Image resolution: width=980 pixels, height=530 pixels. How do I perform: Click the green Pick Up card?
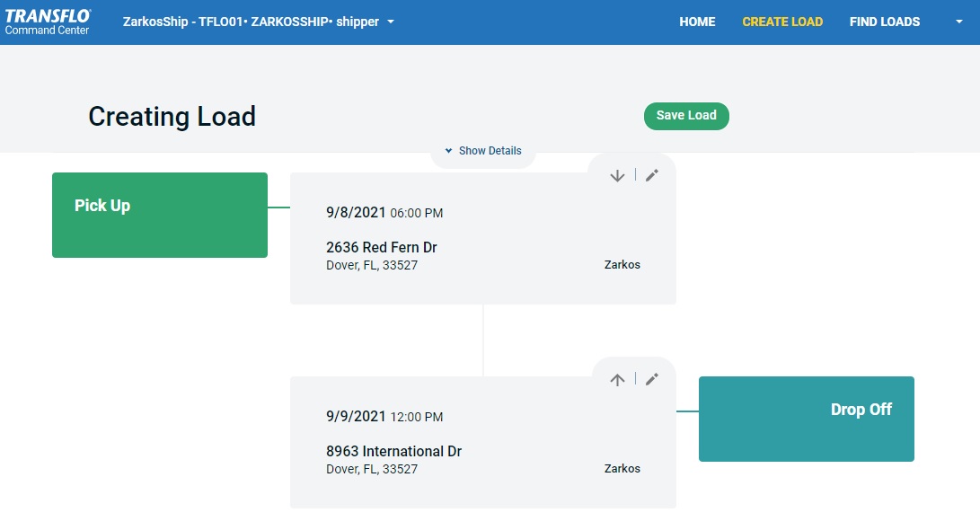[160, 215]
